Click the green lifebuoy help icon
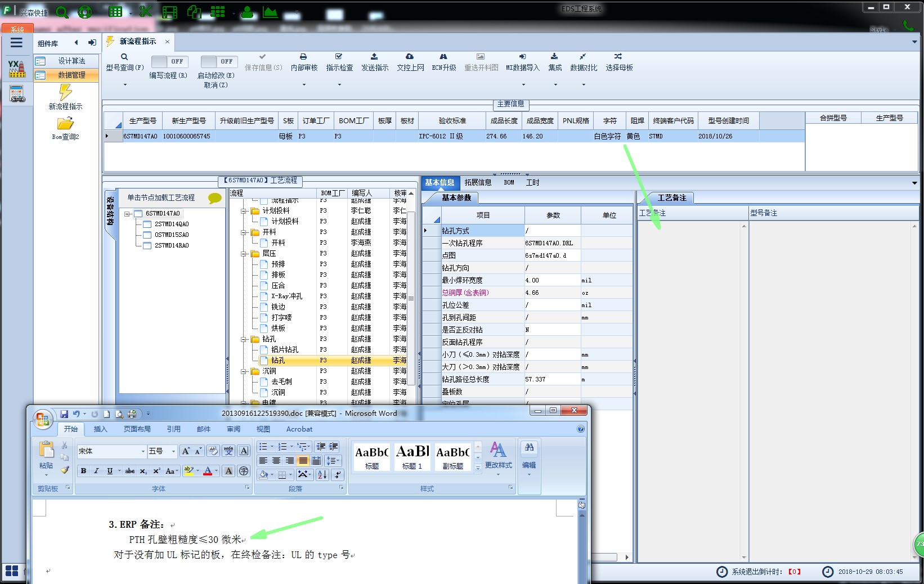This screenshot has height=584, width=924. coord(85,12)
